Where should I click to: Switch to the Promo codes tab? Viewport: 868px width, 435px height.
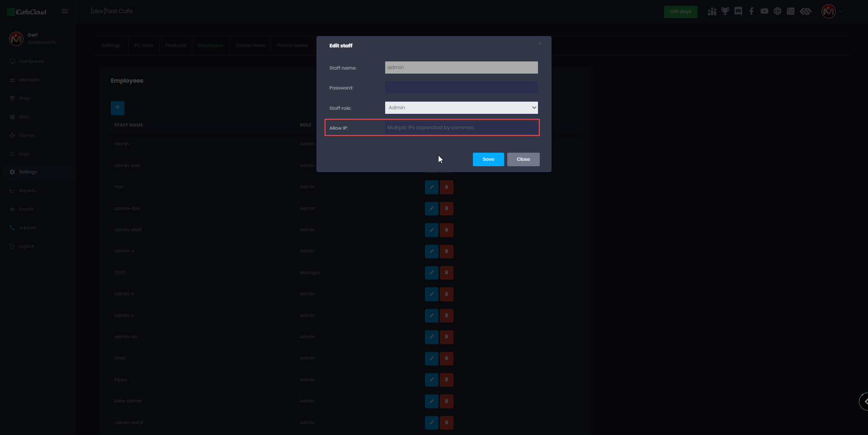click(292, 46)
